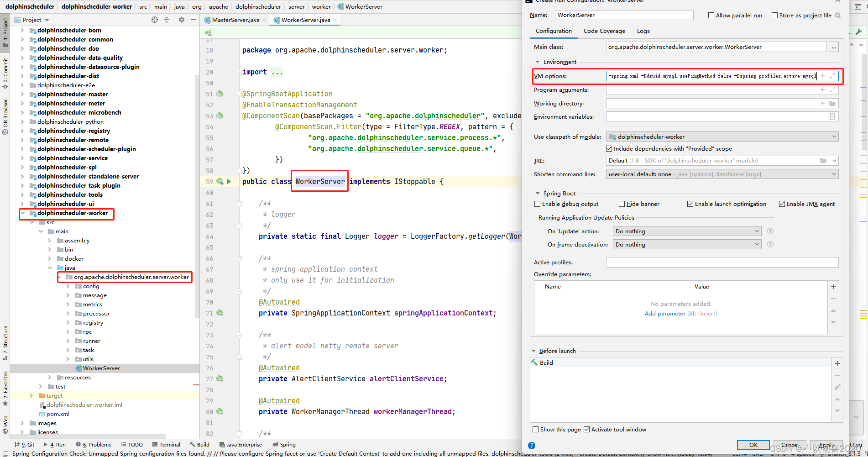Toggle Enable launch optimization checkbox
The height and width of the screenshot is (457, 868).
(x=690, y=204)
